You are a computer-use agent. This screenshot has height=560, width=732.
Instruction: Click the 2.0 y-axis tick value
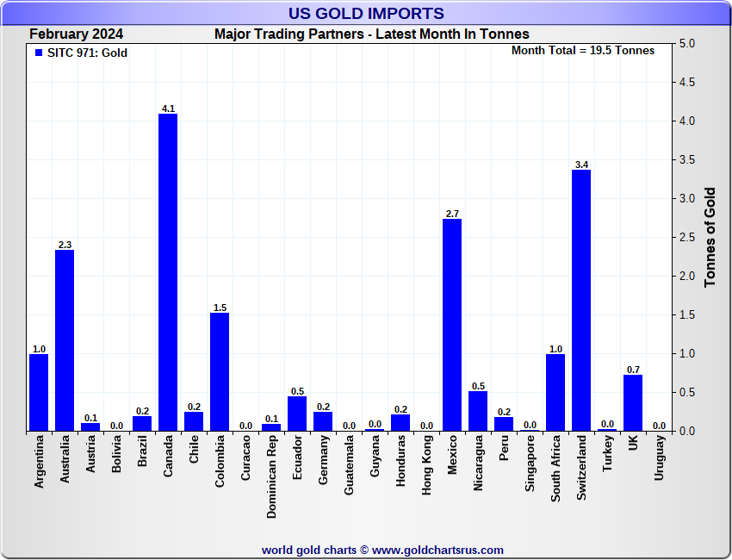pos(686,276)
